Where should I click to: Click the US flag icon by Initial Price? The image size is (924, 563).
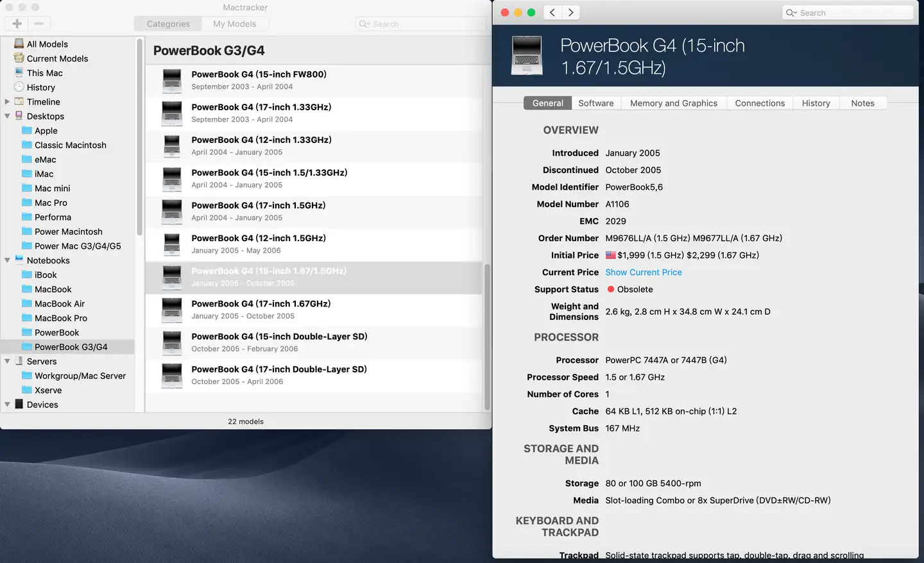point(610,255)
